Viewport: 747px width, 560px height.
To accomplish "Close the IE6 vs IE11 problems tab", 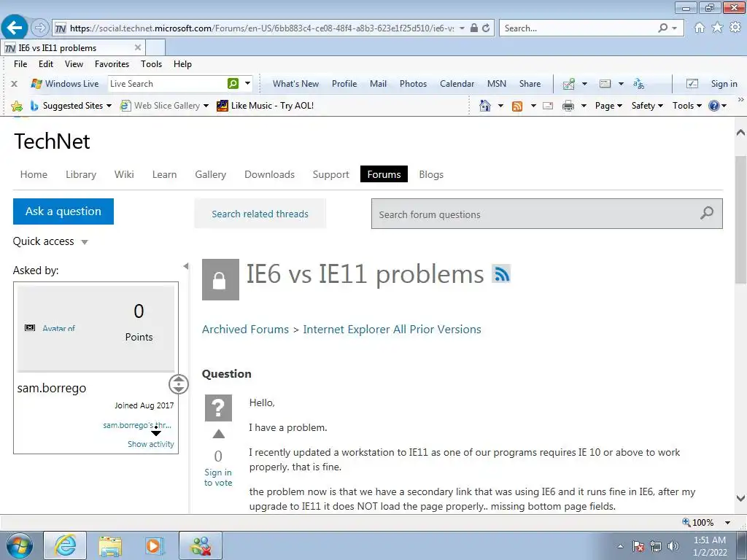I will coord(138,47).
